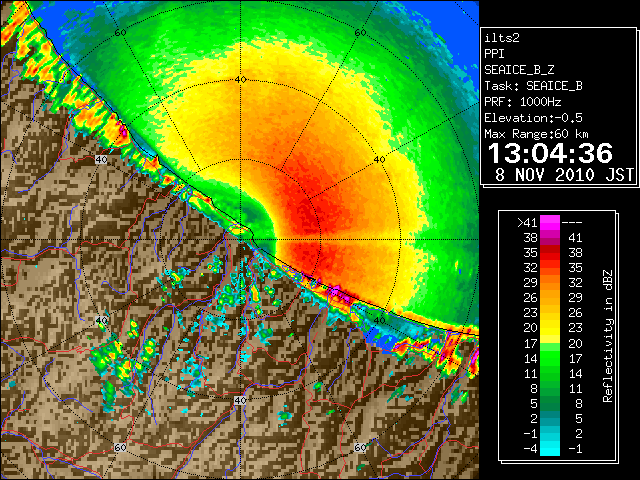
Task: Click the '60' range label in the upper-right map
Action: click(360, 32)
